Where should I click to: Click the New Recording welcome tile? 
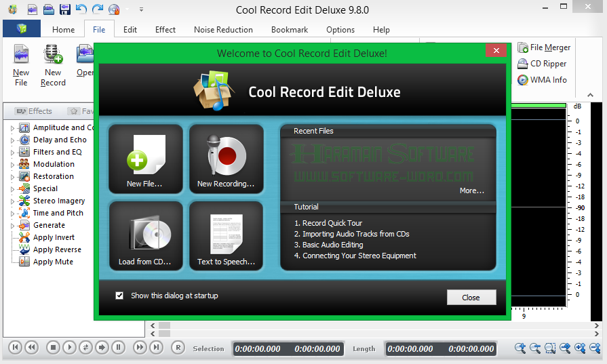coord(226,159)
